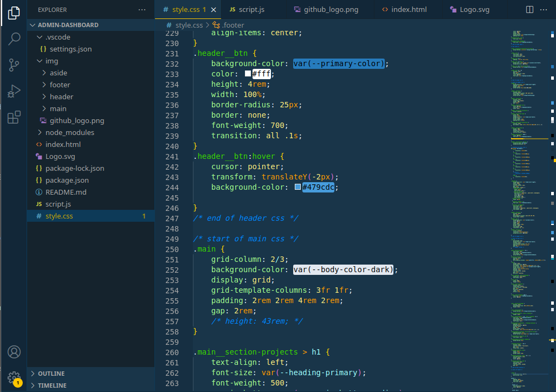Open the Run and Debug view
This screenshot has height=392, width=556.
point(14,91)
